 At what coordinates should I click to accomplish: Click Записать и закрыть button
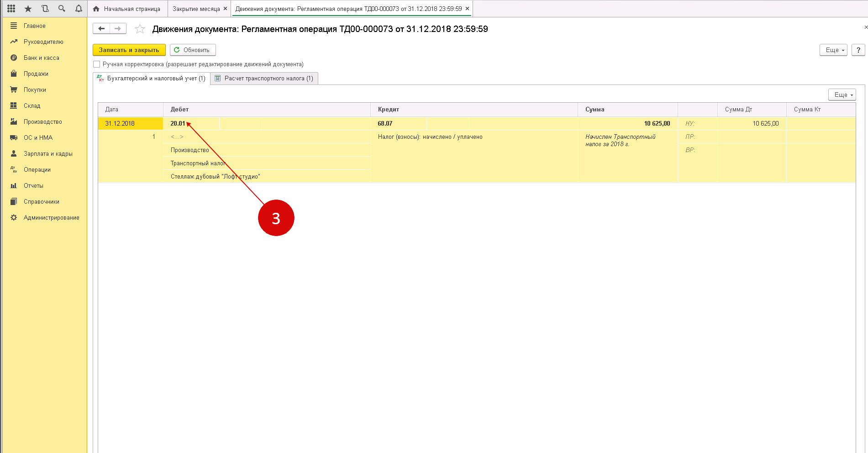tap(129, 50)
